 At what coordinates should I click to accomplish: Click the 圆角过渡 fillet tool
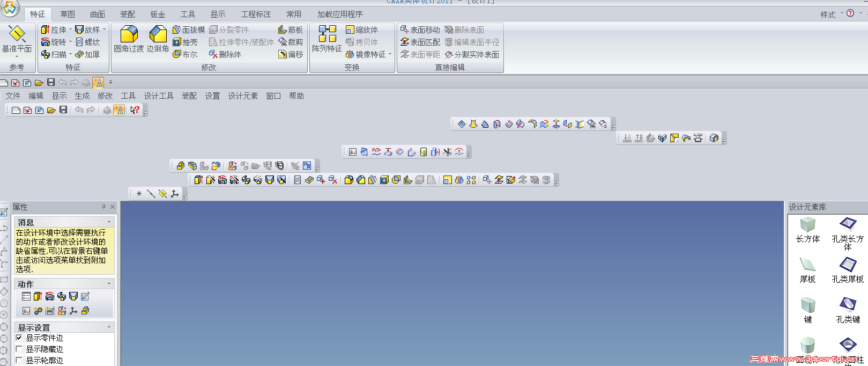click(129, 39)
